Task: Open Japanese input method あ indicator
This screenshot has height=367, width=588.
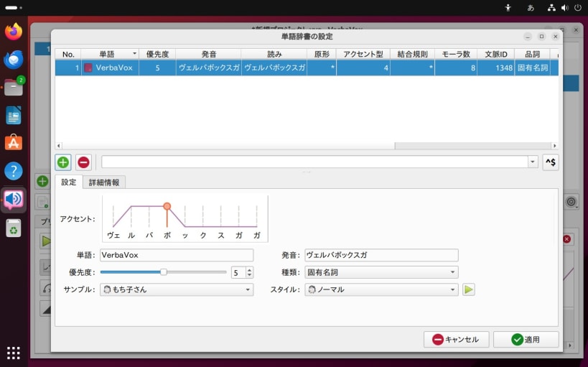Action: pos(531,7)
